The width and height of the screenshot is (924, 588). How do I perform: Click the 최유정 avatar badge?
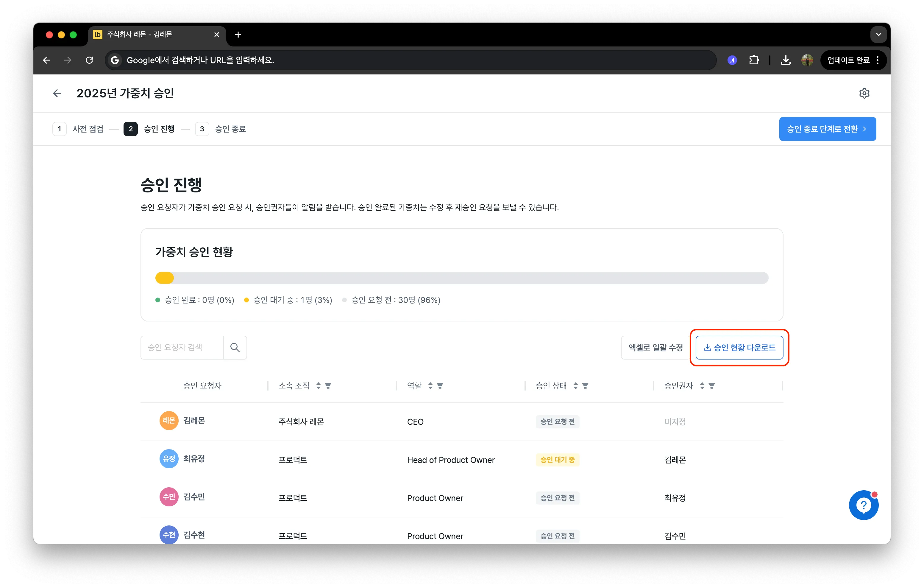169,458
